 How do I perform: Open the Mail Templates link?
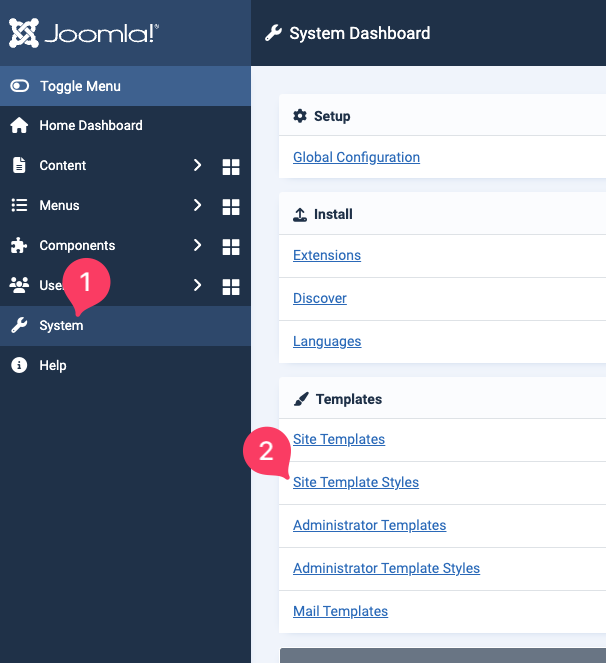coord(340,611)
